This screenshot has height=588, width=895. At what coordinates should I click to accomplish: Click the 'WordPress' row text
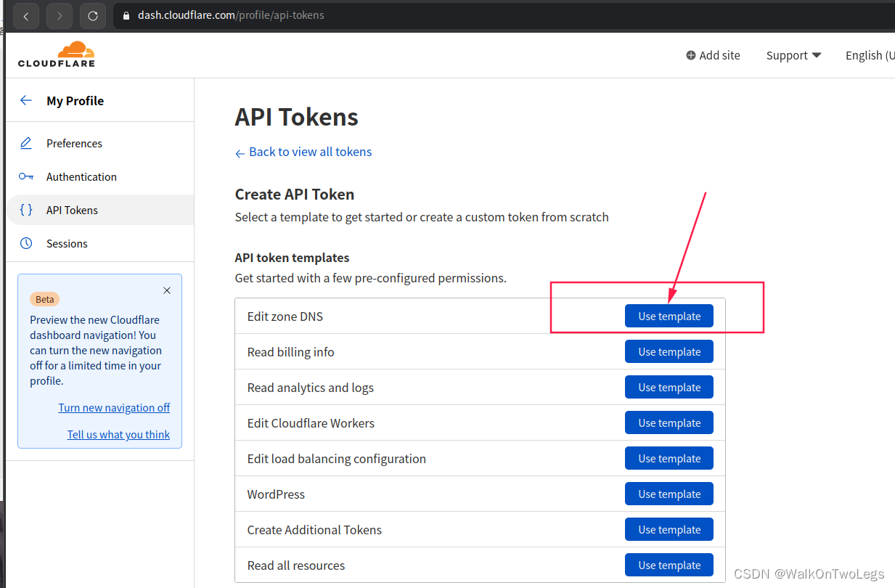[277, 494]
